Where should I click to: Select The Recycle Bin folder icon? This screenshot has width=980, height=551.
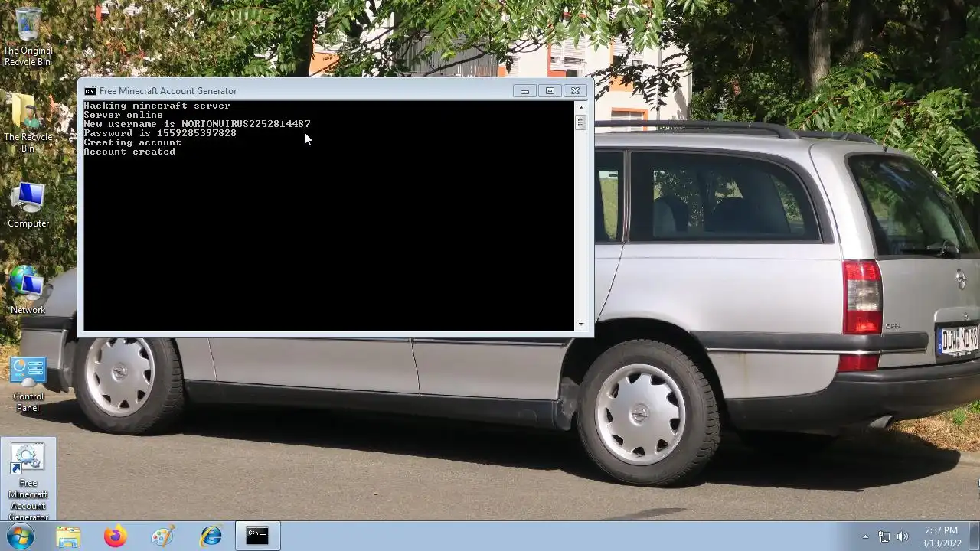point(28,122)
